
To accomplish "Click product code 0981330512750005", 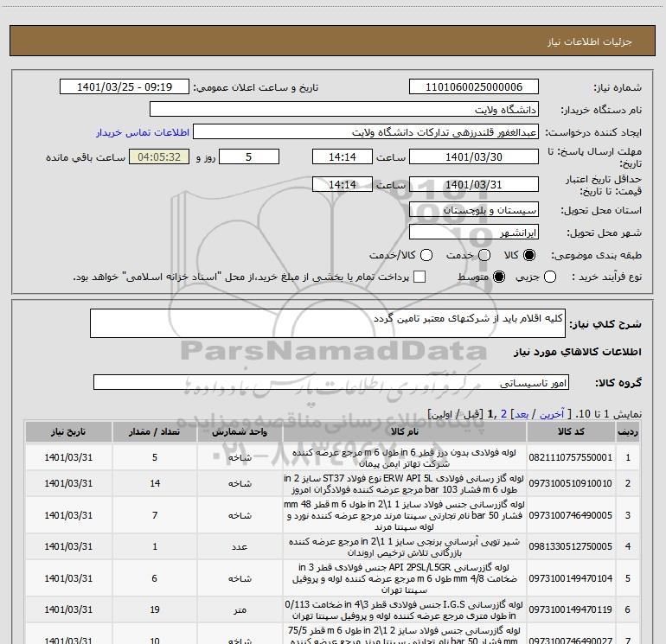I will click(x=571, y=547).
